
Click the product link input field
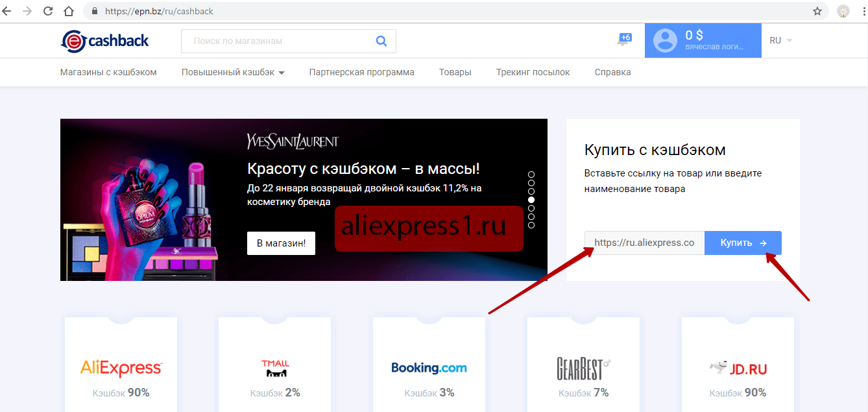(x=644, y=243)
